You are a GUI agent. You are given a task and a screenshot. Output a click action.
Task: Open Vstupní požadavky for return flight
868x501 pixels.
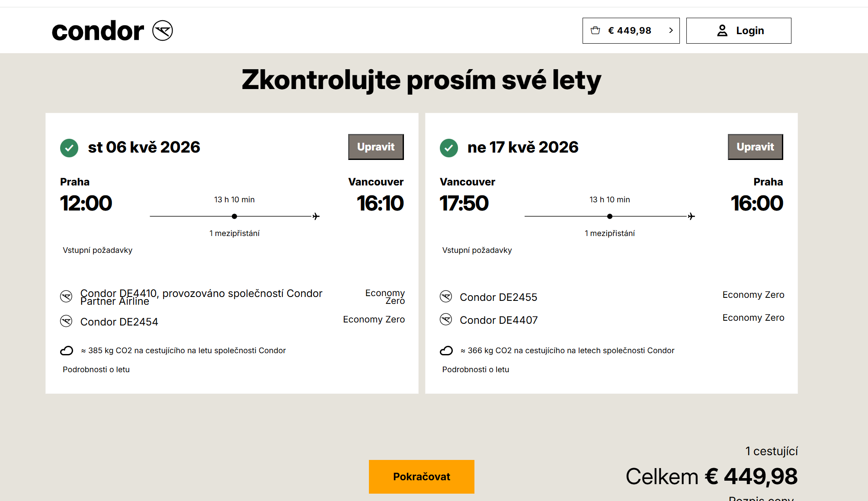coord(477,250)
